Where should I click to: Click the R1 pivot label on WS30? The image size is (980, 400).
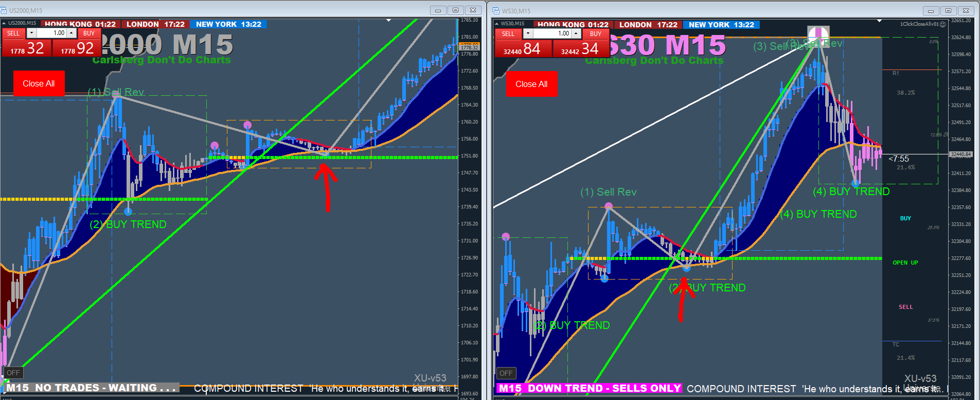896,74
